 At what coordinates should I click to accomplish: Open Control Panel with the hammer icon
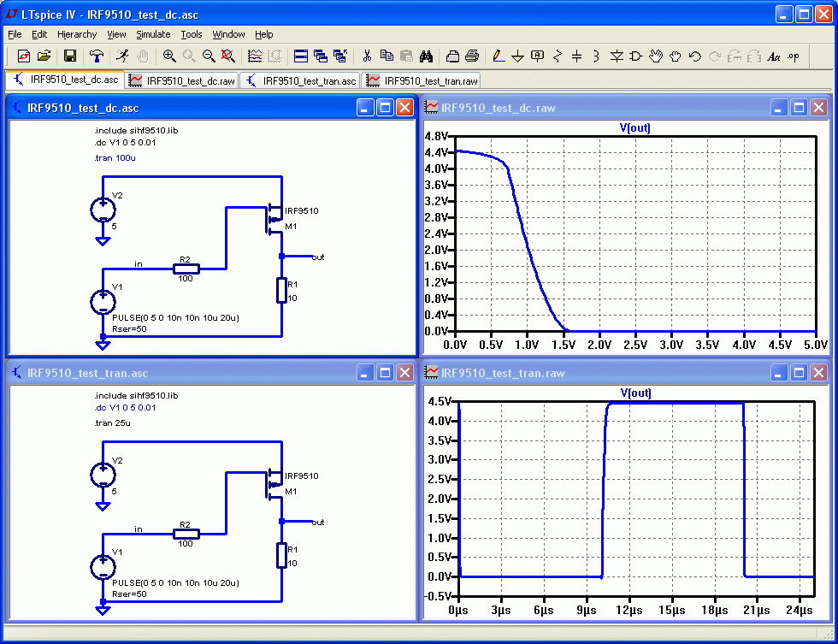(96, 56)
